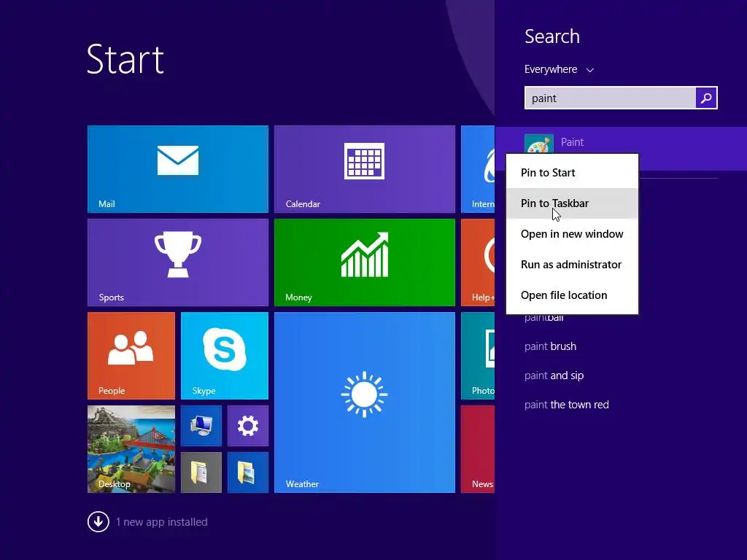Select paint the town red suggestion
Viewport: 747px width, 560px height.
(x=566, y=404)
